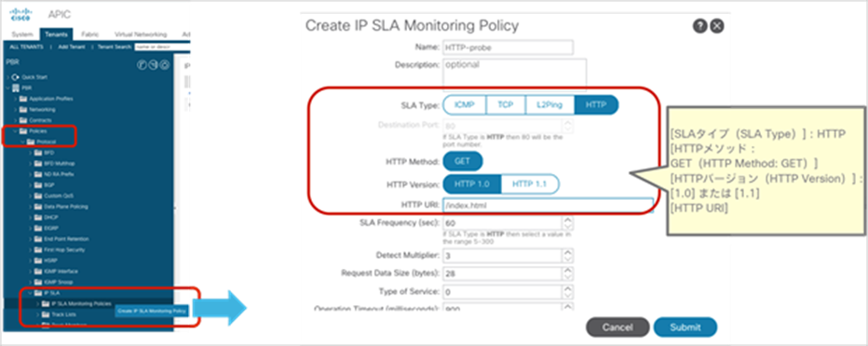Switch to the System tab
This screenshot has height=346, width=868.
[x=22, y=34]
